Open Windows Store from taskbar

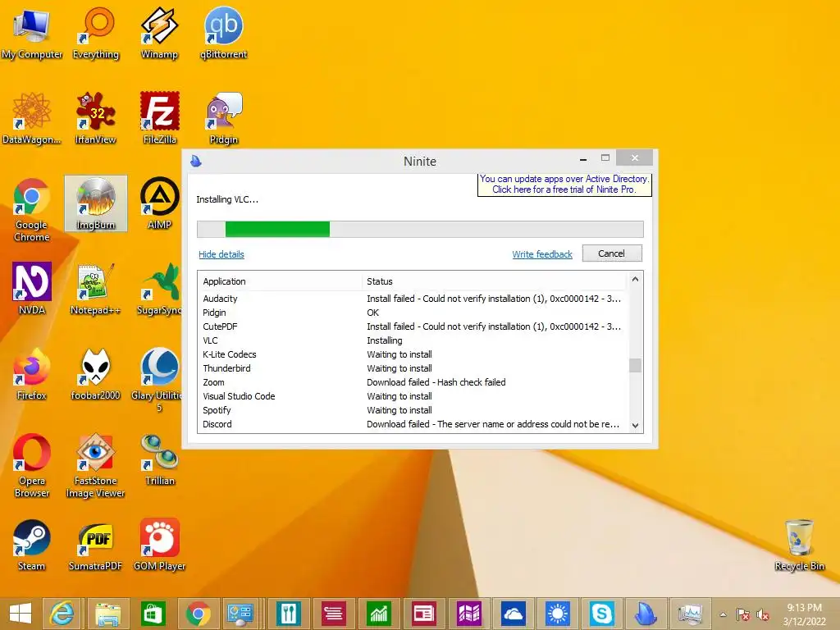(153, 614)
